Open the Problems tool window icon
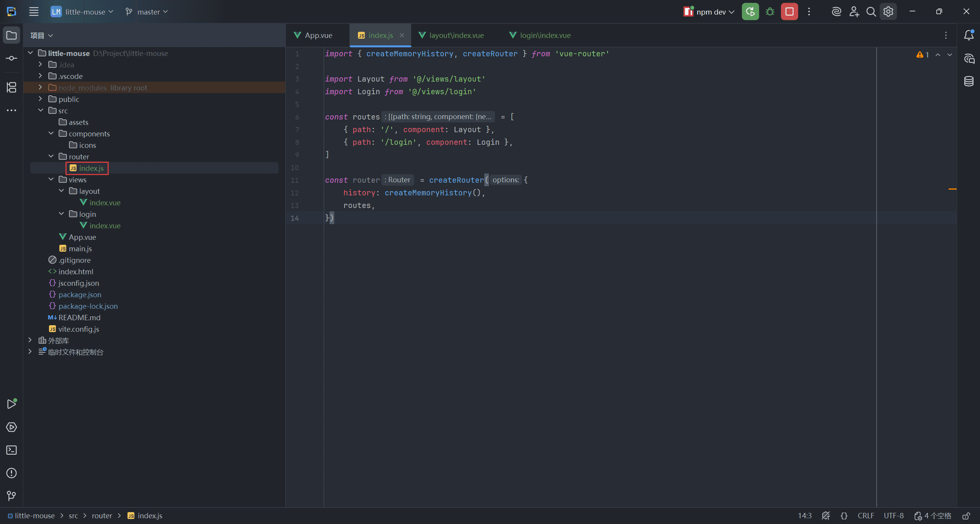Image resolution: width=980 pixels, height=524 pixels. pyautogui.click(x=11, y=473)
